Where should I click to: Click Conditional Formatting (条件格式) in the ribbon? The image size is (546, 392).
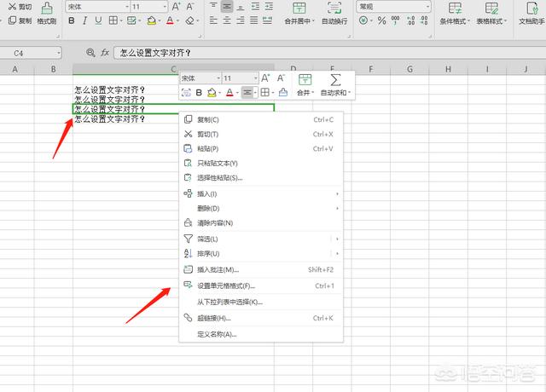(457, 15)
